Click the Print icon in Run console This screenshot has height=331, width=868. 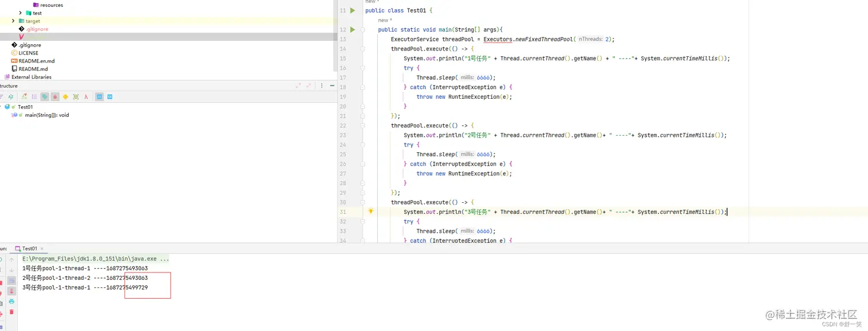coord(11,302)
